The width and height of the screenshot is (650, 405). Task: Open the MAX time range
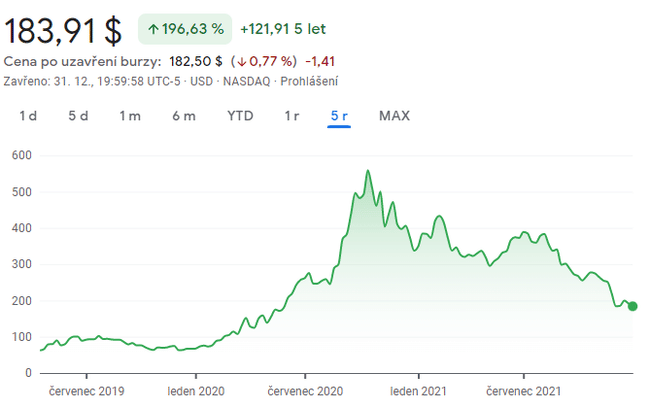click(x=394, y=115)
